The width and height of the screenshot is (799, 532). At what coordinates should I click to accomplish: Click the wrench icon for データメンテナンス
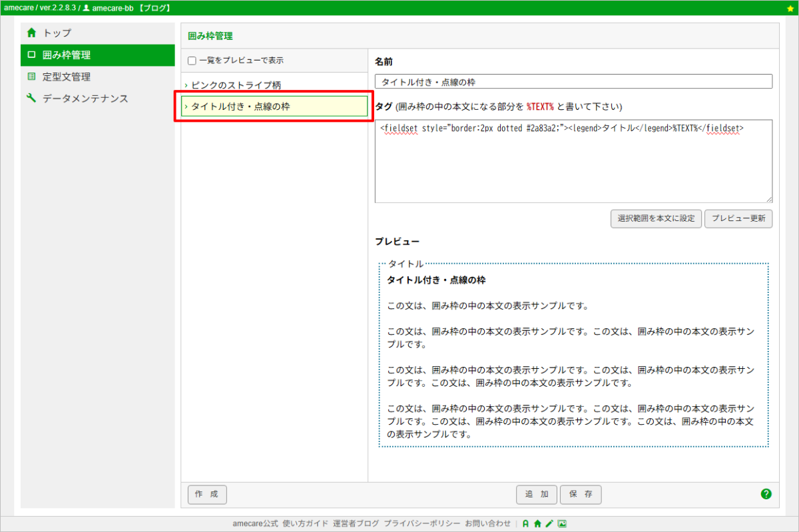[x=31, y=99]
